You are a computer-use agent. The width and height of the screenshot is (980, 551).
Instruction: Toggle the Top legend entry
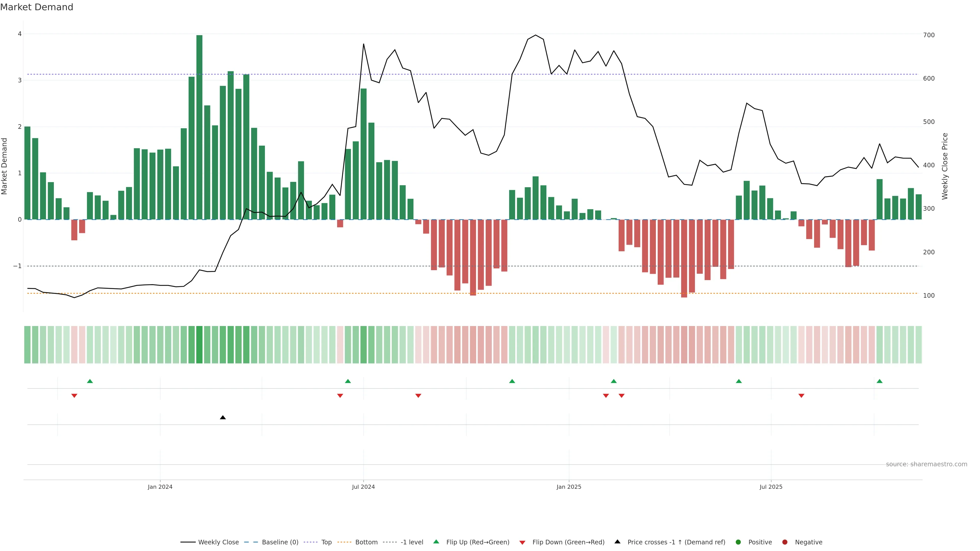point(326,542)
